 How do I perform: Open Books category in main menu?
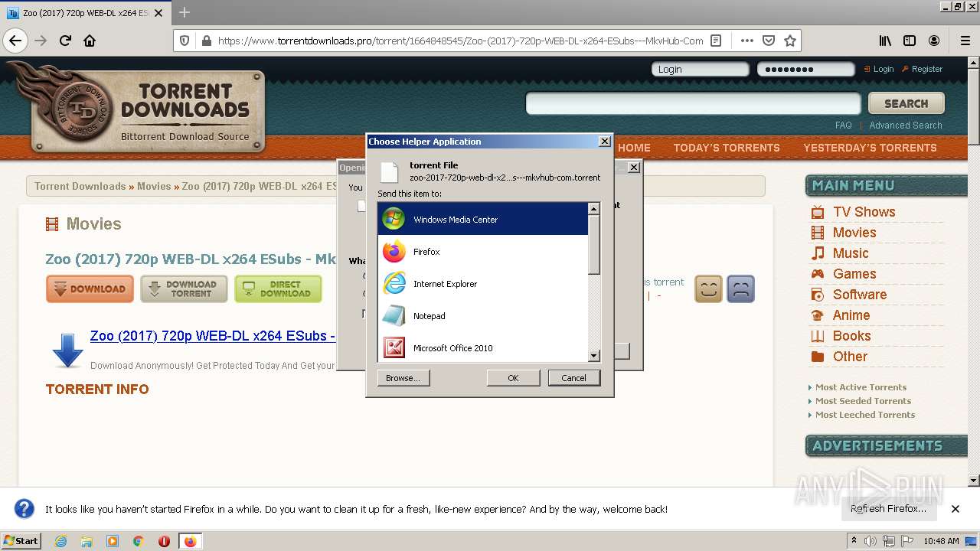[852, 336]
